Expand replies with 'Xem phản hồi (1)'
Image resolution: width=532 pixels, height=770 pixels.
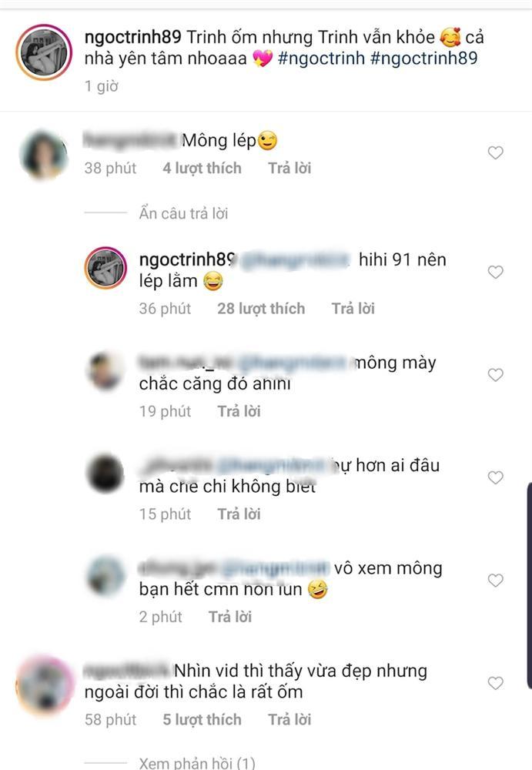coord(197,762)
